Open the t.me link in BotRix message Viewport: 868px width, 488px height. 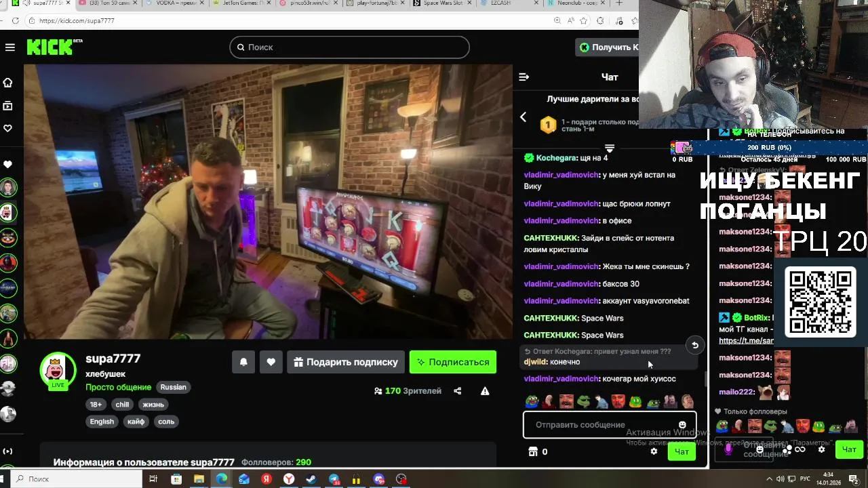point(746,341)
